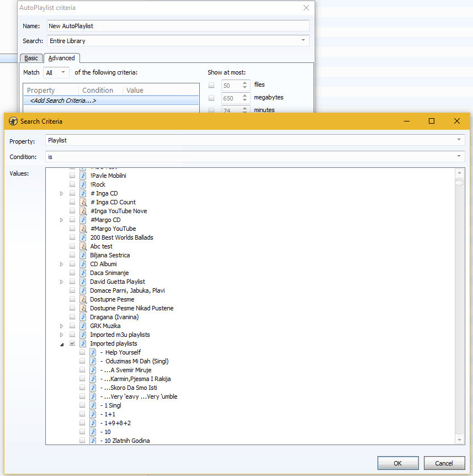Switch to the Basic tab
The height and width of the screenshot is (476, 473).
31,58
